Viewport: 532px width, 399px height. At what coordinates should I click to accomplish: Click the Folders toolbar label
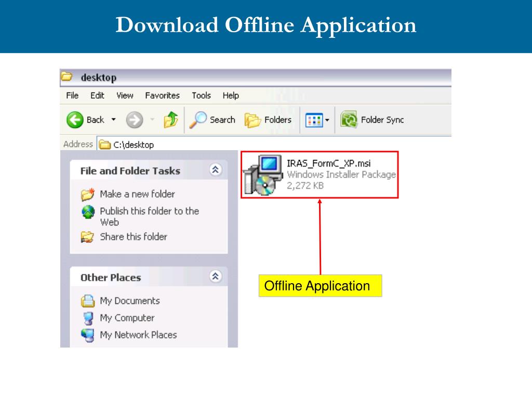tap(278, 120)
